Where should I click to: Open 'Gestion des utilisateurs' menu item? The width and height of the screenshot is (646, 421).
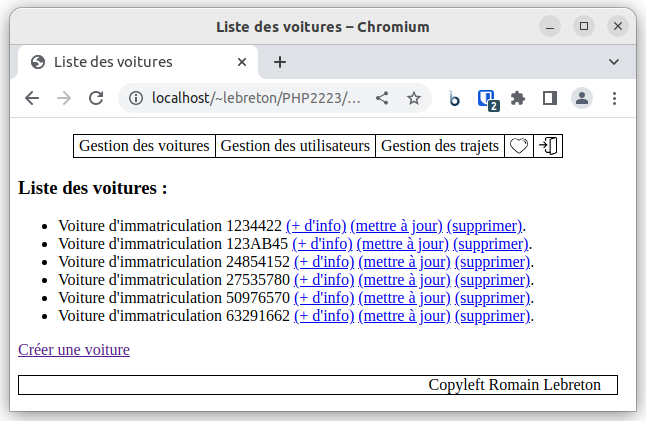(x=295, y=146)
